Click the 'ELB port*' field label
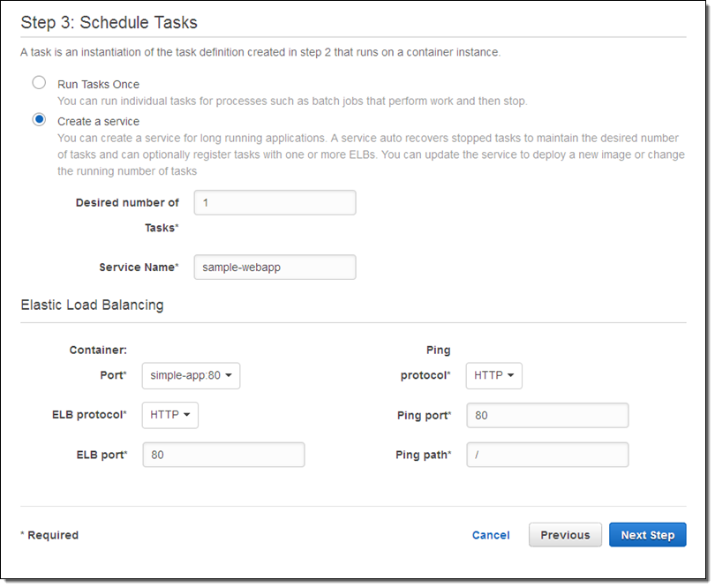Screen dimensions: 715x588 point(102,456)
